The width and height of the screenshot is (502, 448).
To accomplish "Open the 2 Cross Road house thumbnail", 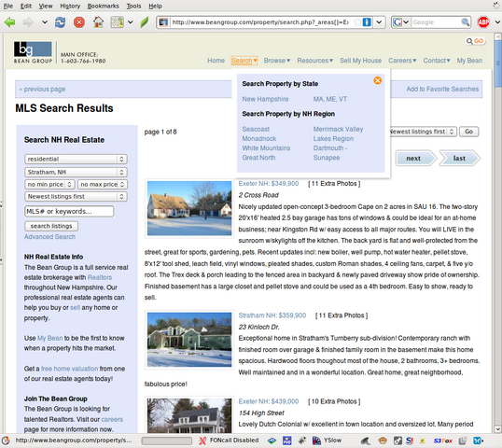I will [189, 208].
